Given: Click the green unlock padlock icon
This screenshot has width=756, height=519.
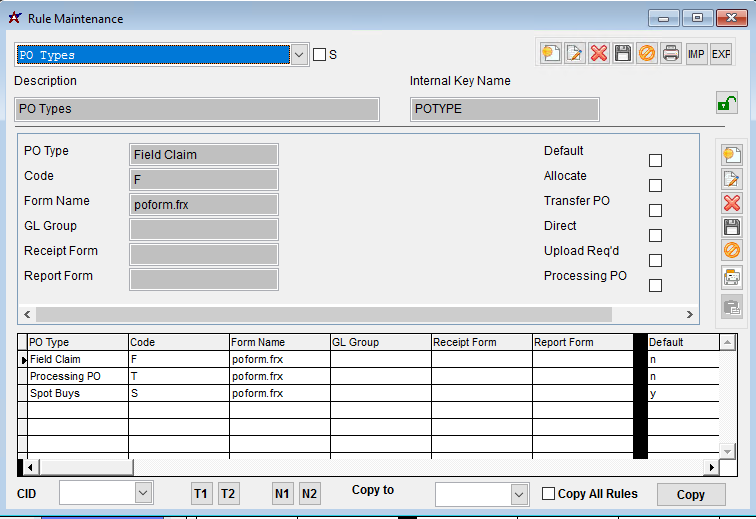Looking at the screenshot, I should [727, 102].
